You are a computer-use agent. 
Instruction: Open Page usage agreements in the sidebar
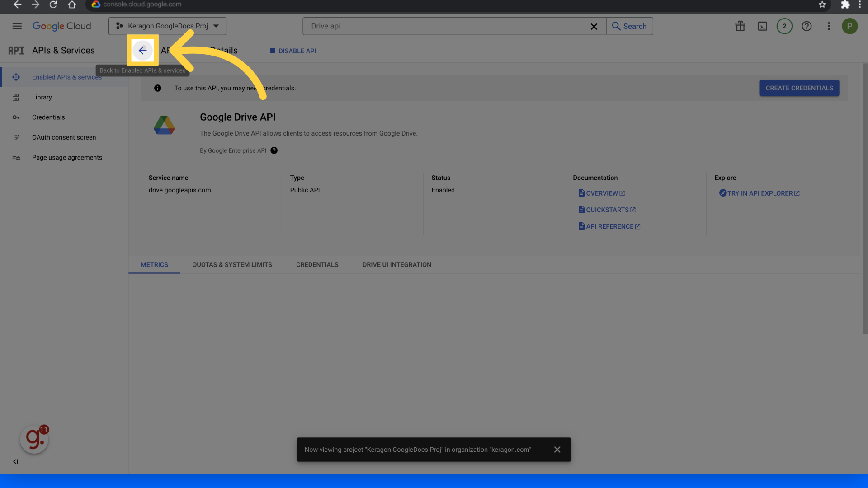[64, 158]
